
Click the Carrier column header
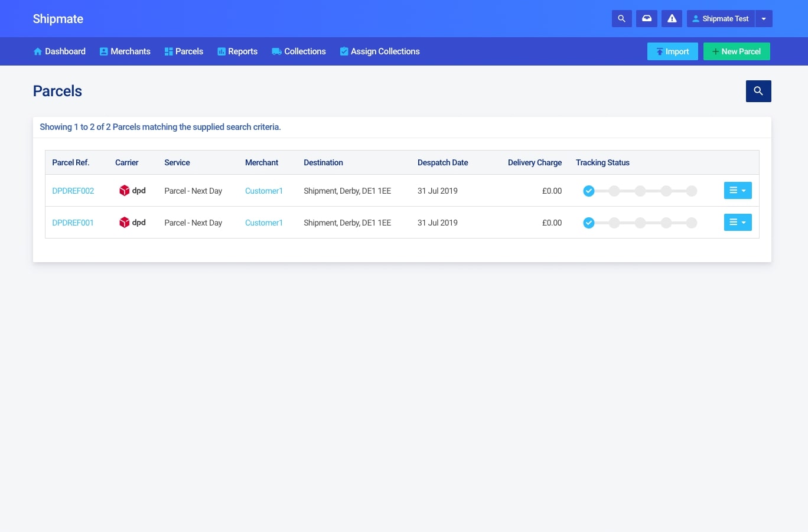[x=127, y=162]
